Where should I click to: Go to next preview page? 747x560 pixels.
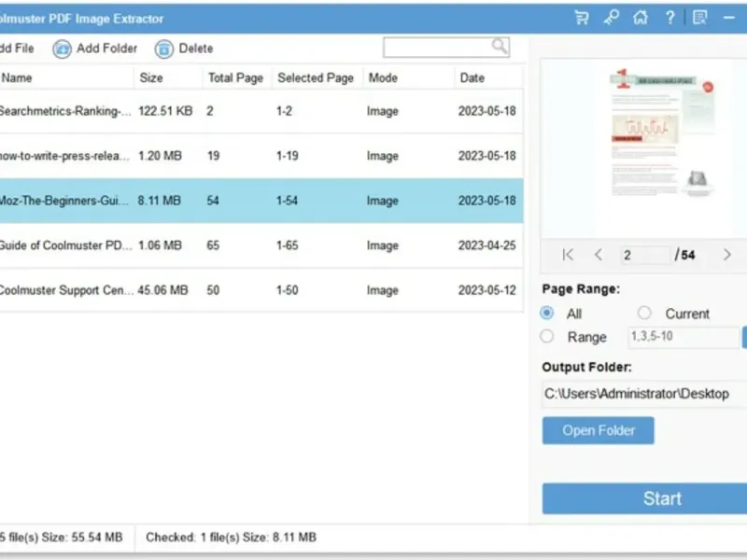click(x=726, y=255)
